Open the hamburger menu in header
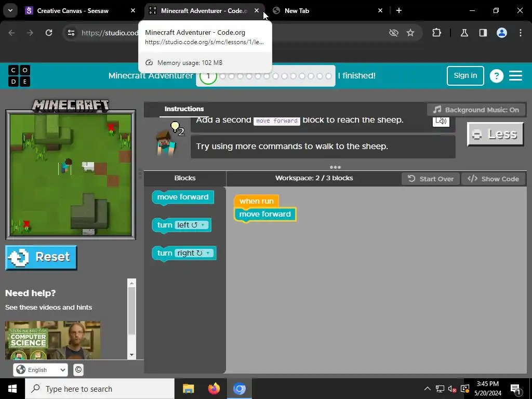This screenshot has width=532, height=399. click(x=515, y=76)
